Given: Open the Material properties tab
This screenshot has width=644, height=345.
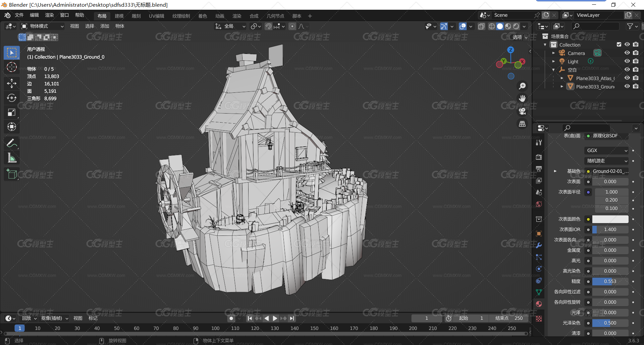Looking at the screenshot, I should [539, 304].
